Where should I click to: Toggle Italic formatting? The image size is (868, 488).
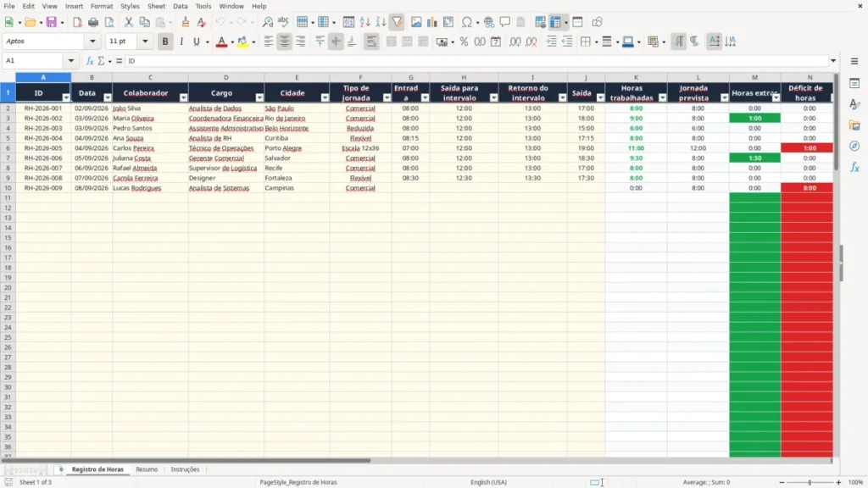click(181, 42)
